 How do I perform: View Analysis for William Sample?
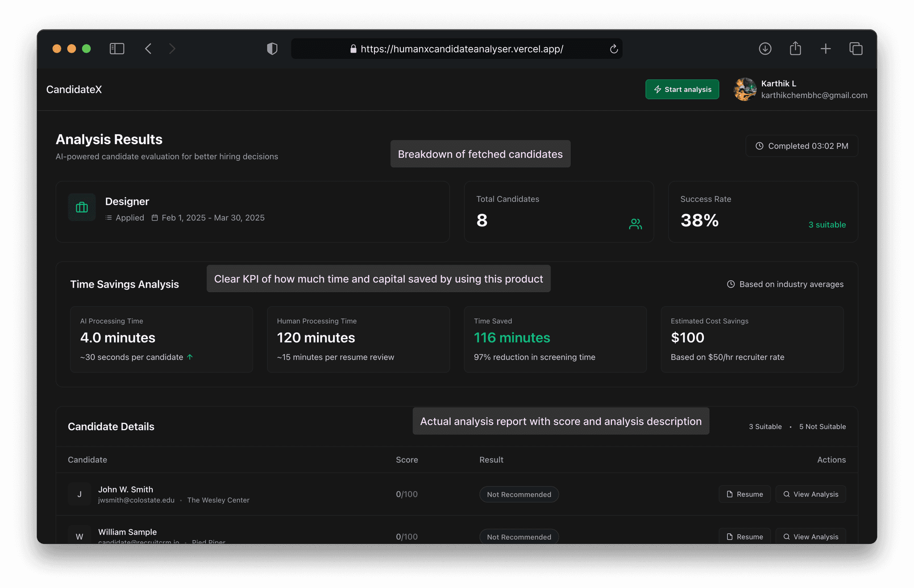pos(810,537)
